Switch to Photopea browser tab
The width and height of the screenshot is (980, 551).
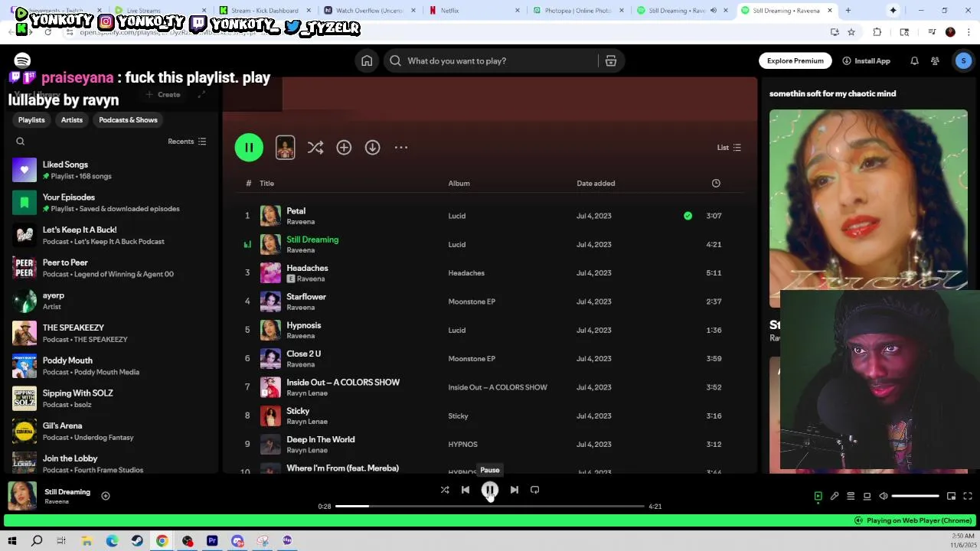pos(579,11)
